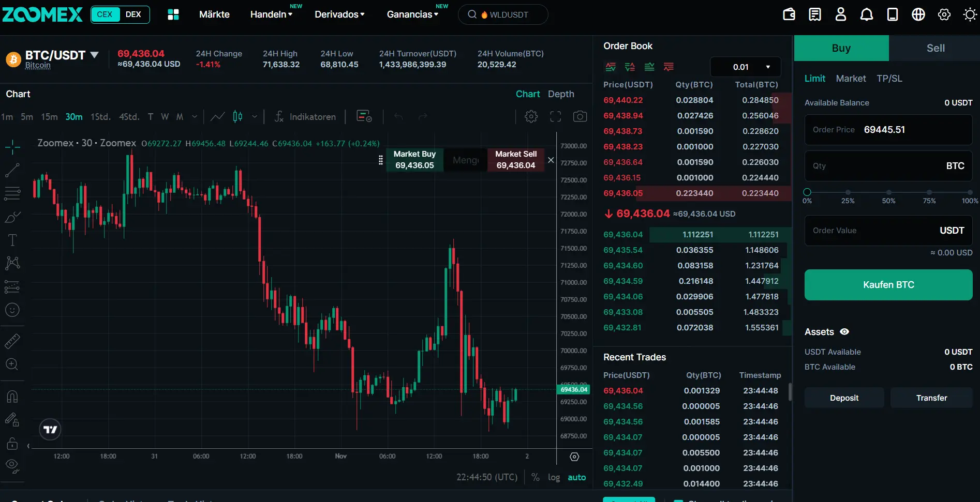Close the Market Buy/Sell quick panel

551,160
